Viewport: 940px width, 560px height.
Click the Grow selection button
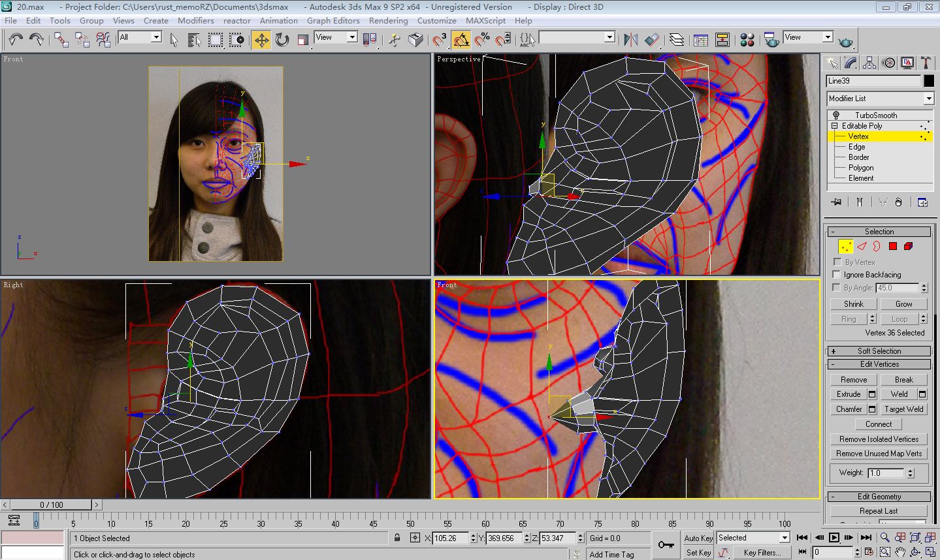click(x=904, y=304)
